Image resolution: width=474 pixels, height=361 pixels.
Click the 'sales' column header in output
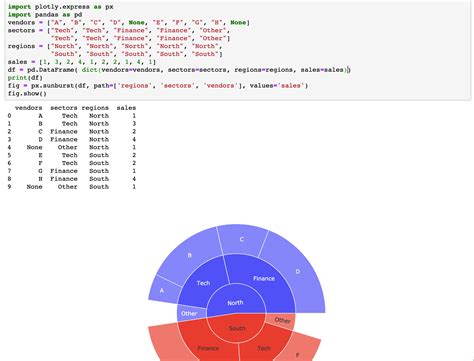pyautogui.click(x=126, y=108)
